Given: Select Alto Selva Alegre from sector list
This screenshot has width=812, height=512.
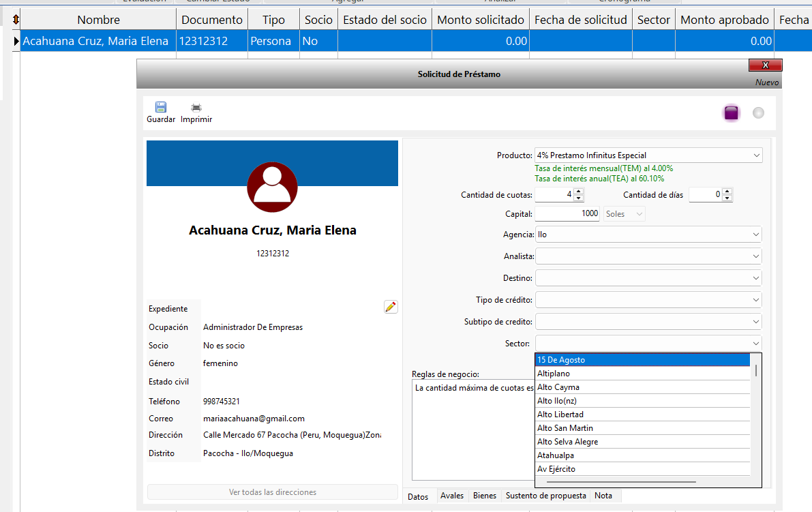Looking at the screenshot, I should pyautogui.click(x=567, y=442).
